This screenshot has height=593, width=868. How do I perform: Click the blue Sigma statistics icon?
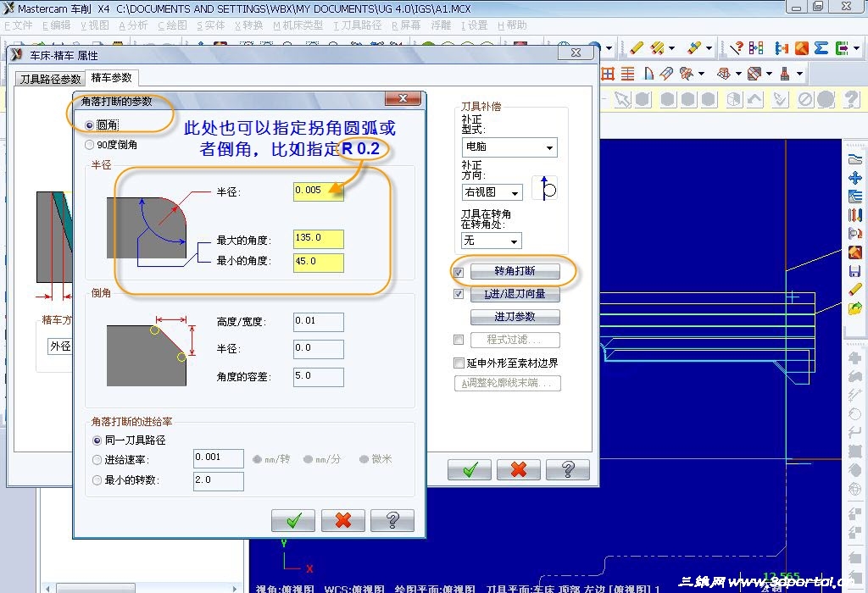coord(821,48)
